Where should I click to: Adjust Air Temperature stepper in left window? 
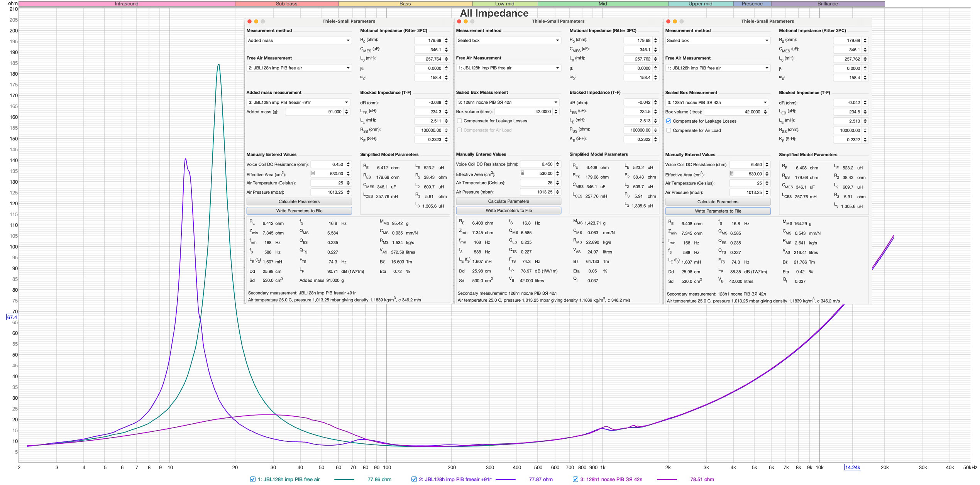(x=348, y=183)
